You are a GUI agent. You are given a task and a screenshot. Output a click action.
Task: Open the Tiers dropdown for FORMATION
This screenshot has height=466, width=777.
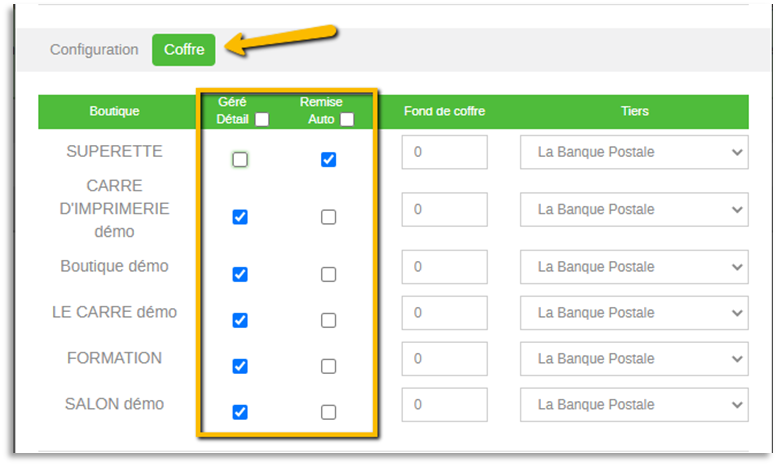pyautogui.click(x=634, y=359)
